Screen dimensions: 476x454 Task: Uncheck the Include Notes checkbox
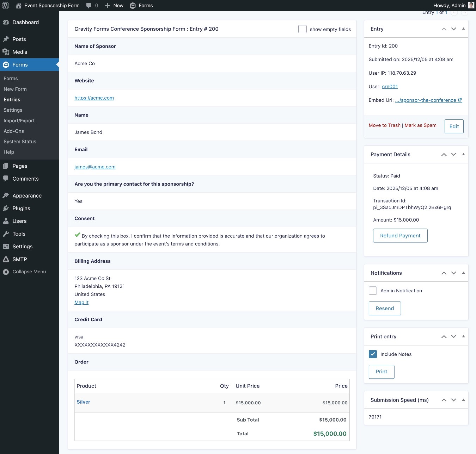(x=373, y=354)
